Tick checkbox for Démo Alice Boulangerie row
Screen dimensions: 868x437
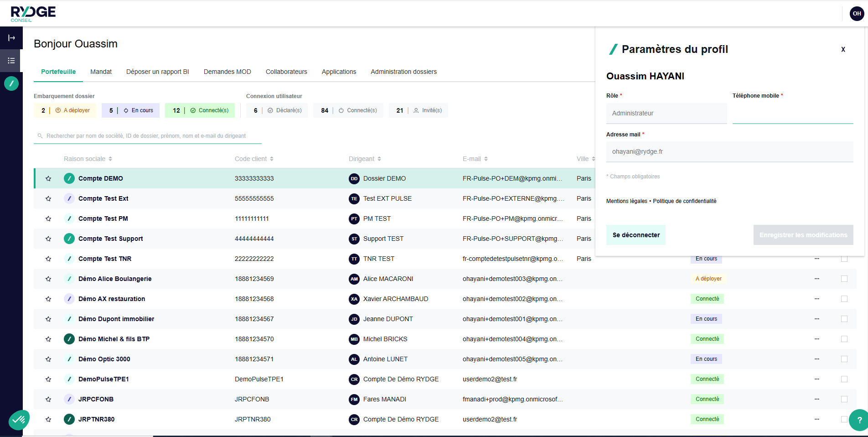[x=844, y=279]
